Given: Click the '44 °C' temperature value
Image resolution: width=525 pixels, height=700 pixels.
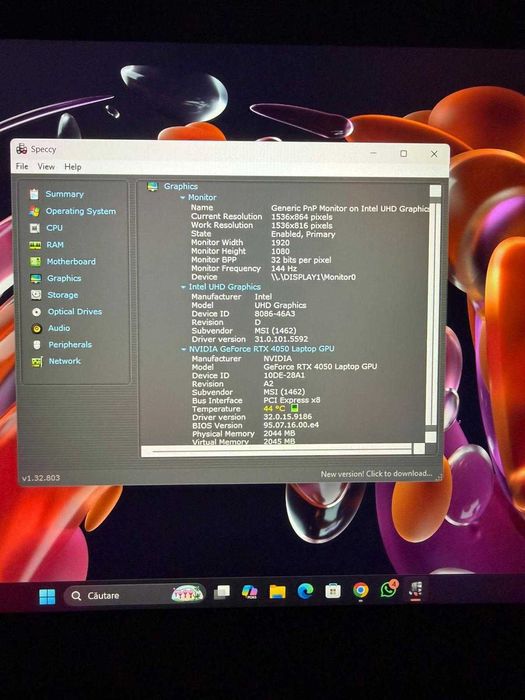Looking at the screenshot, I should click(274, 408).
